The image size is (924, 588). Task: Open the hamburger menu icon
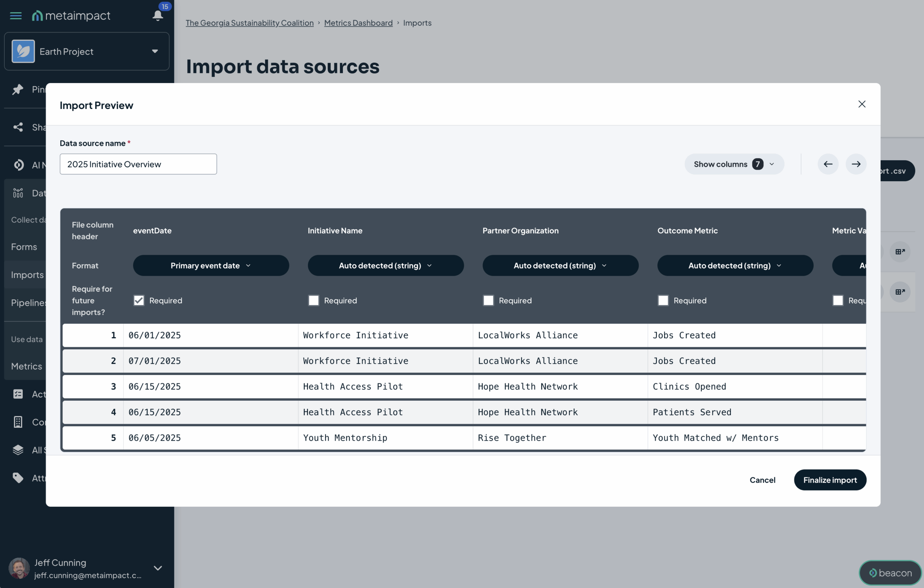pyautogui.click(x=16, y=16)
